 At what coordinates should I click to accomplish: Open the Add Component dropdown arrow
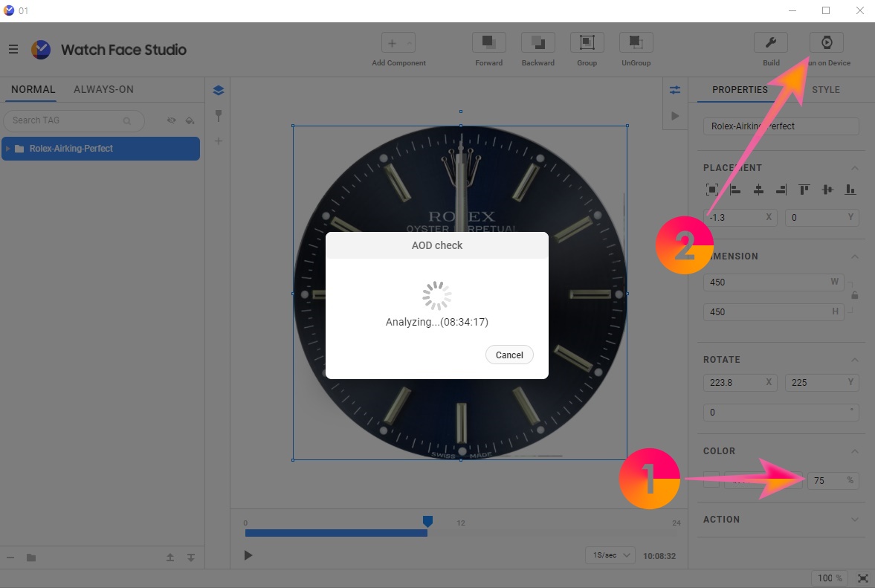click(x=409, y=43)
